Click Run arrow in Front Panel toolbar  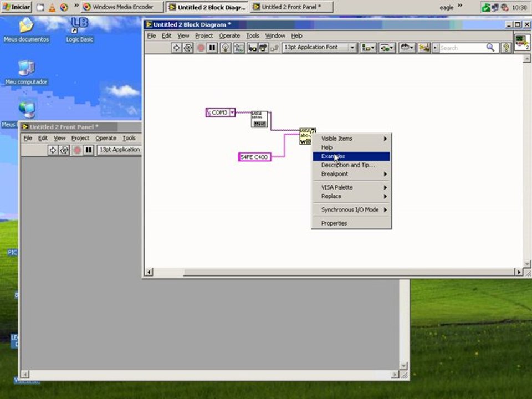click(53, 150)
